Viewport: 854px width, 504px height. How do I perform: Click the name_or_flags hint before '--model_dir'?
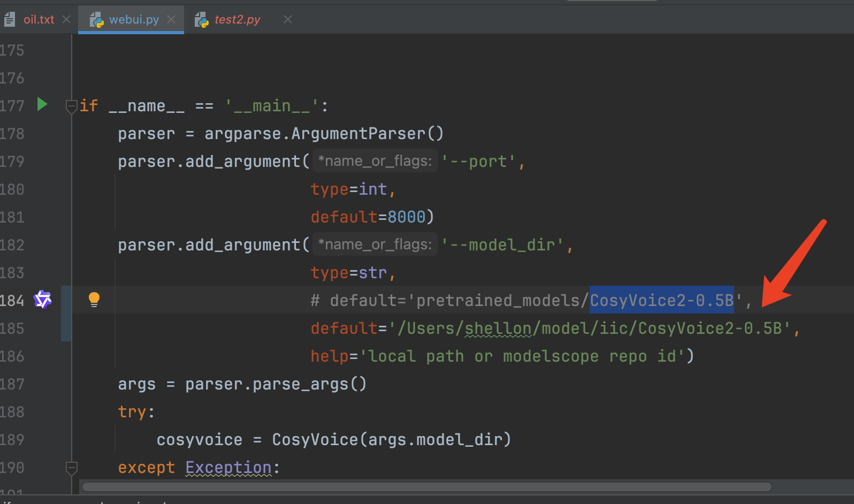(375, 245)
